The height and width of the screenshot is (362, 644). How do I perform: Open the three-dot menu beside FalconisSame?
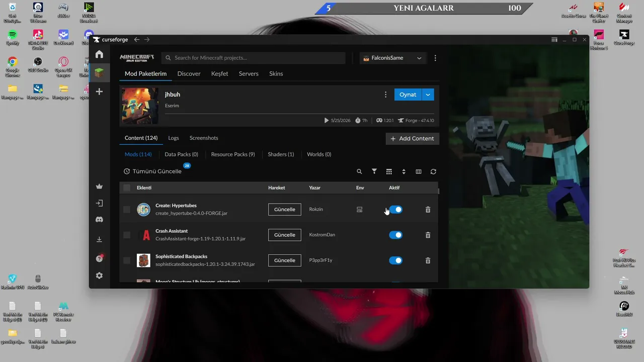pyautogui.click(x=435, y=58)
